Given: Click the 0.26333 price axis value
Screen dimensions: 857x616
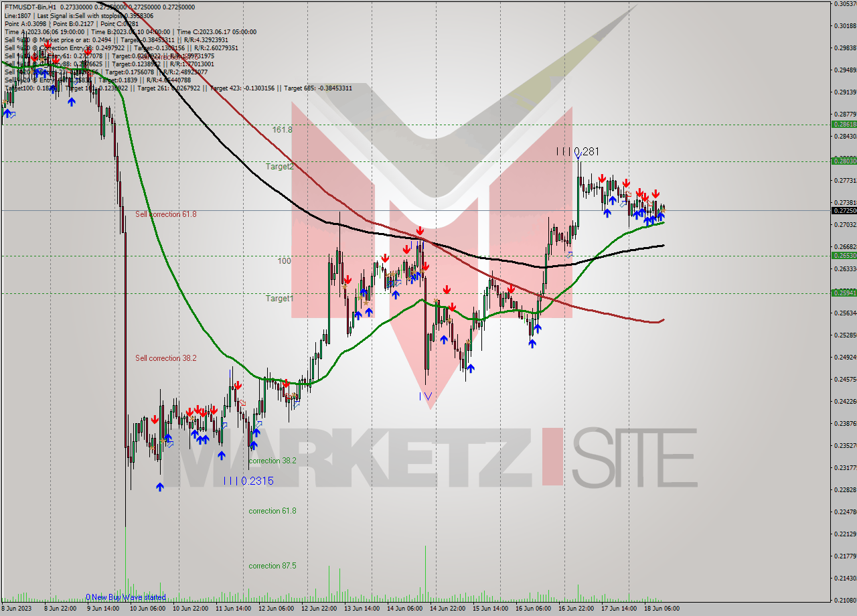Looking at the screenshot, I should click(x=845, y=269).
